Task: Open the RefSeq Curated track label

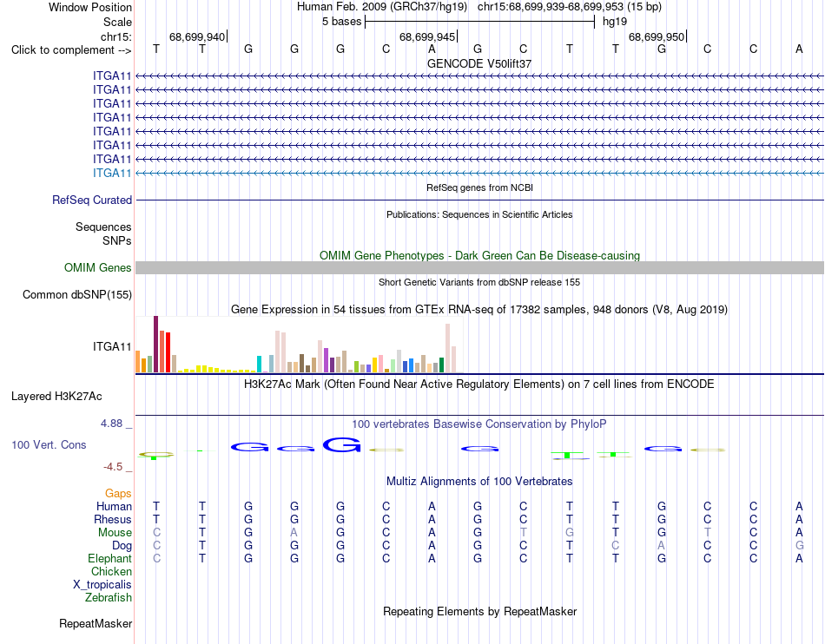Action: (92, 200)
